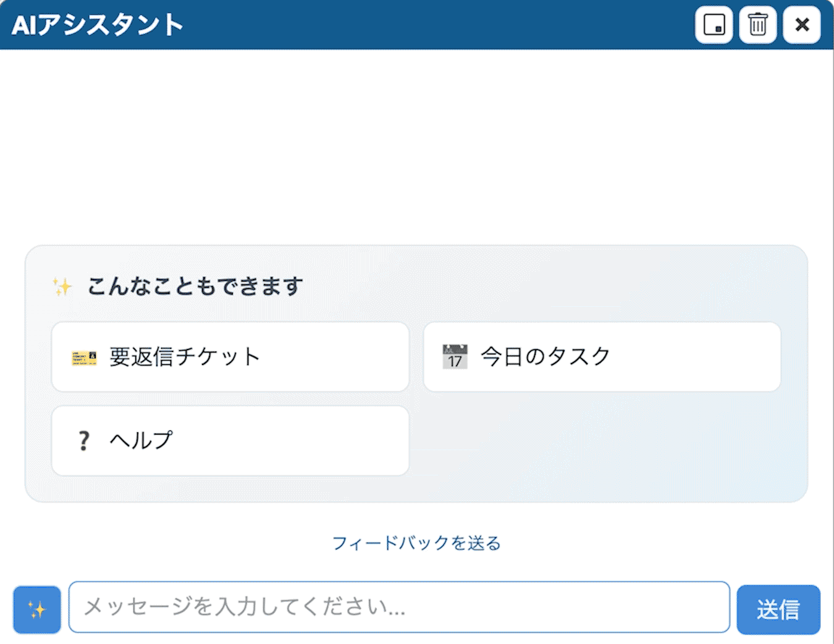Focus the メッセージを入力してください input field

(398, 607)
